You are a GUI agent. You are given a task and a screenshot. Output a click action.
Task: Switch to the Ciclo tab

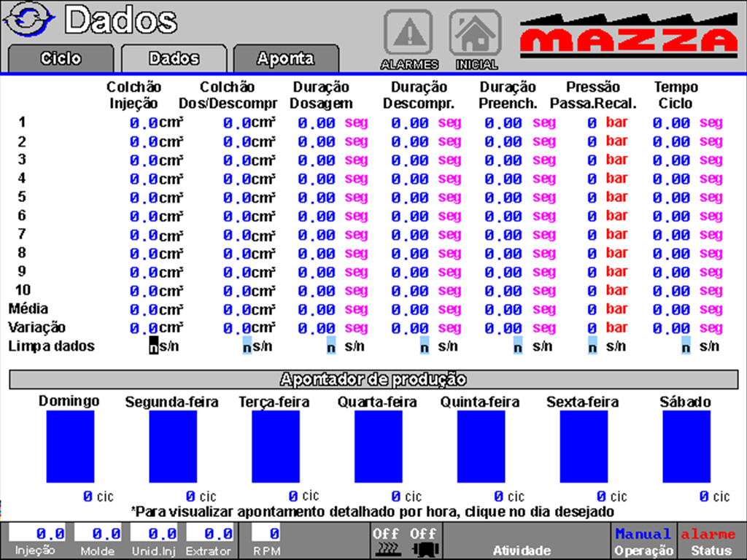[x=61, y=58]
